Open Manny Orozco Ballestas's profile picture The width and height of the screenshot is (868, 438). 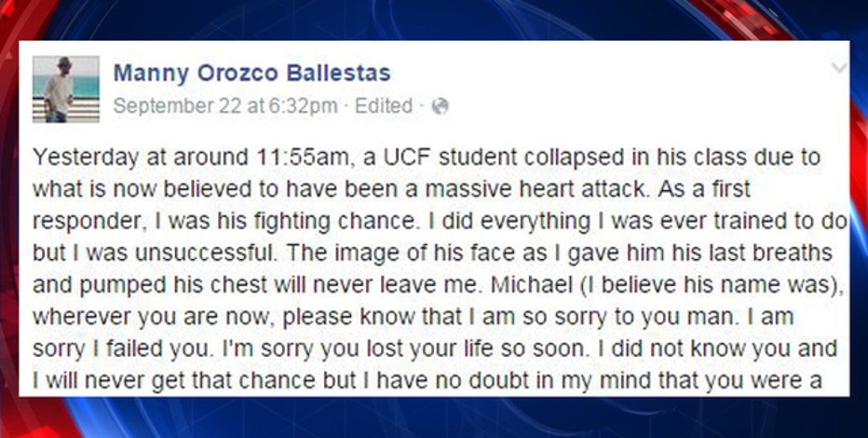coord(66,89)
